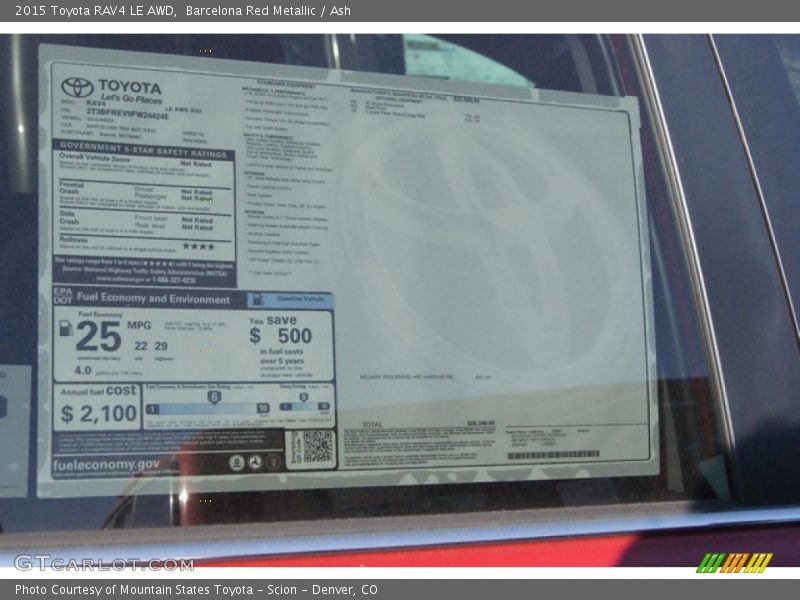Click marker 6 on the greenhouse gas rating bar
The height and width of the screenshot is (600, 800).
tap(214, 397)
